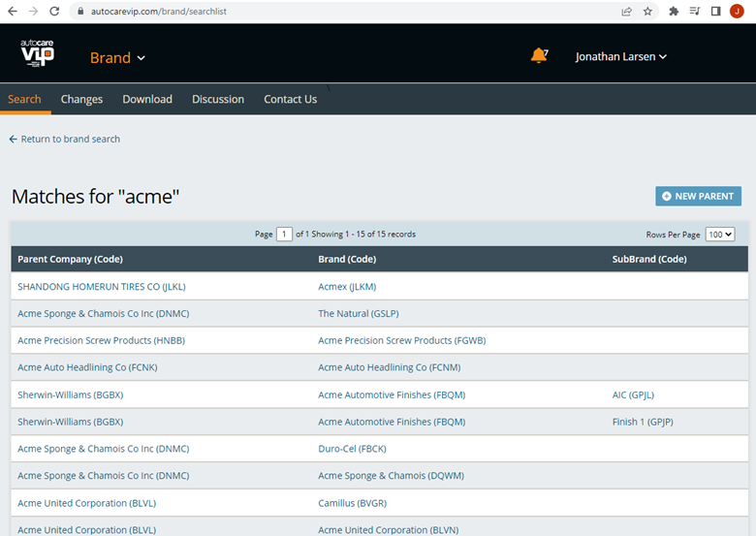Open the Discussion tab

218,99
